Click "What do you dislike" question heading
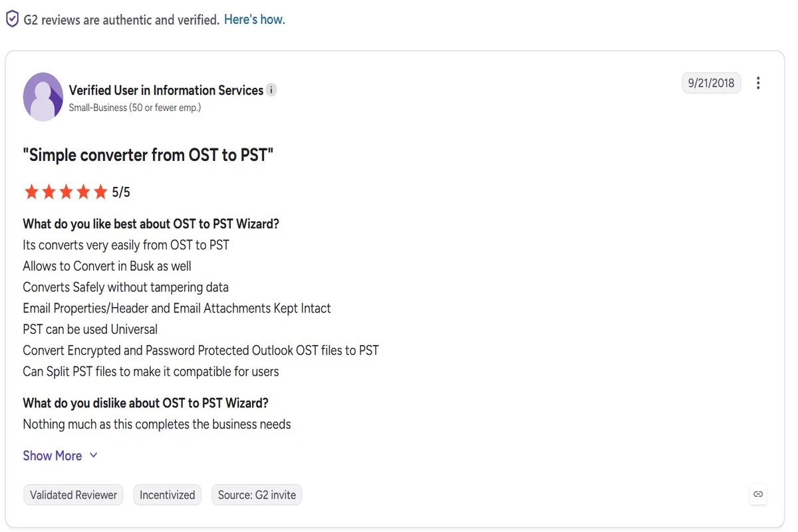The height and width of the screenshot is (532, 798). [146, 403]
